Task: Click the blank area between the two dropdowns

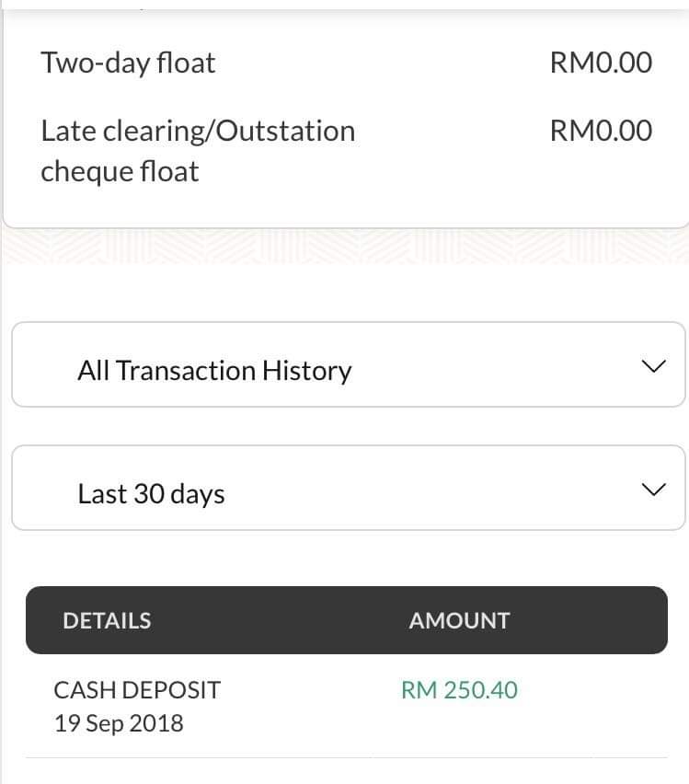Action: pos(344,426)
